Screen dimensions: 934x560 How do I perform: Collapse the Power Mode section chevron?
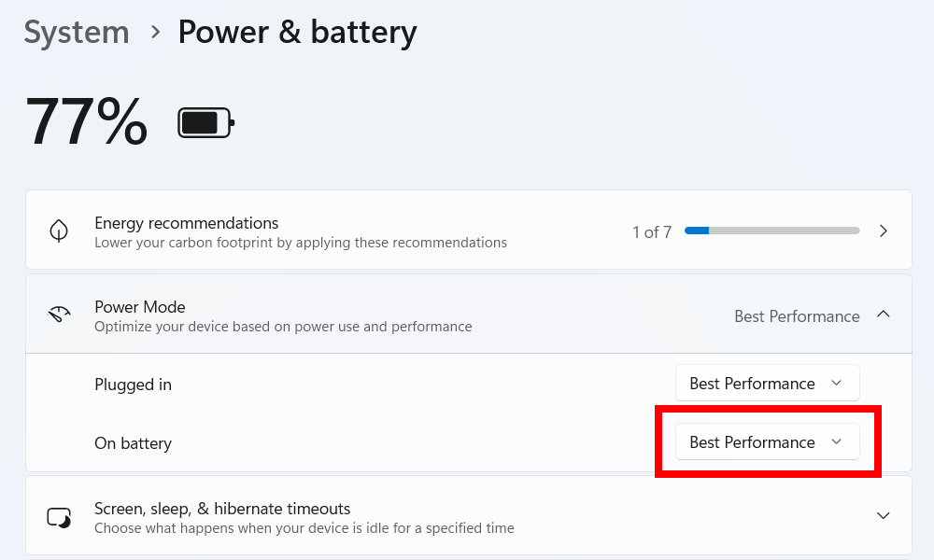[x=883, y=315]
